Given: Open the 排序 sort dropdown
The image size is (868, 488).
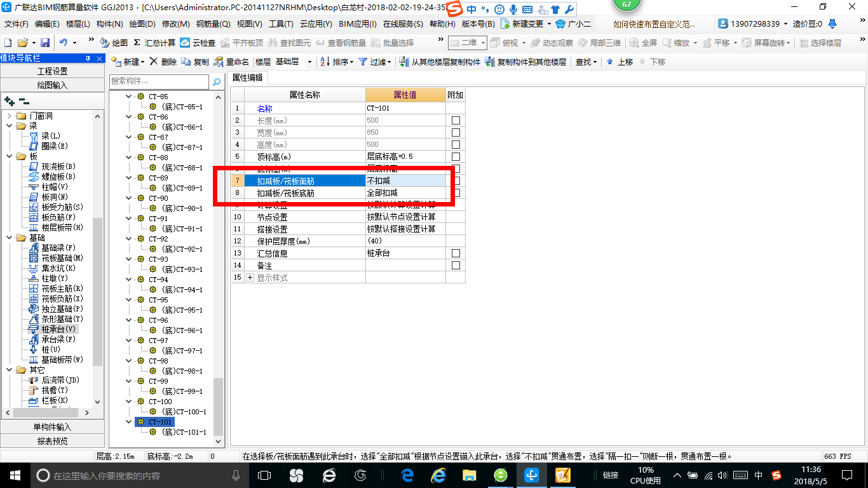Looking at the screenshot, I should [x=337, y=62].
